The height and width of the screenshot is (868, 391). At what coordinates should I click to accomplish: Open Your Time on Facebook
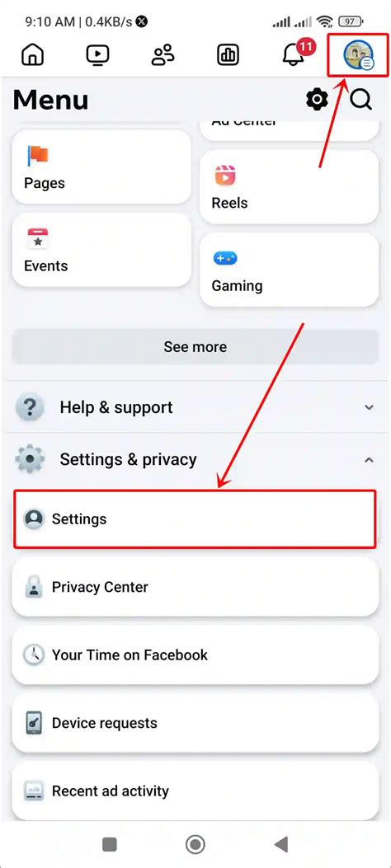click(x=195, y=655)
